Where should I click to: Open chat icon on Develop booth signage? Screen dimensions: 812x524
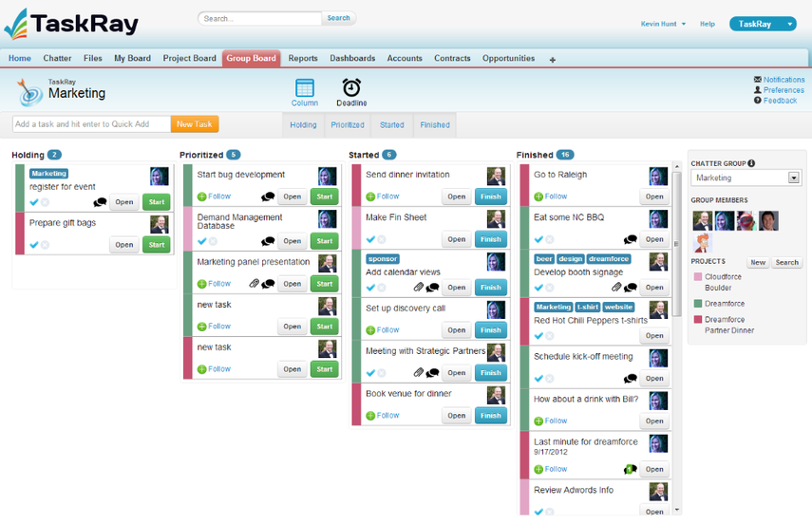click(631, 288)
